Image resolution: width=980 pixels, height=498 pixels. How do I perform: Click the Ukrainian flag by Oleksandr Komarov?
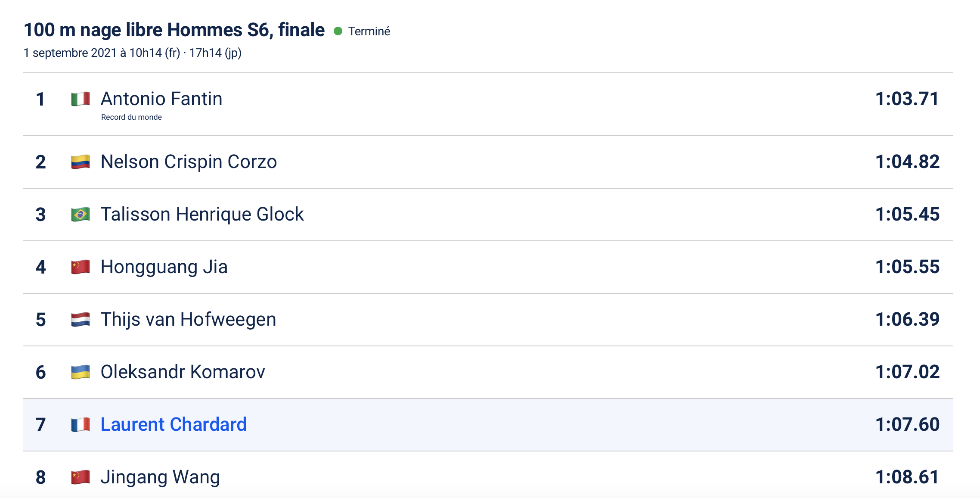coord(81,372)
